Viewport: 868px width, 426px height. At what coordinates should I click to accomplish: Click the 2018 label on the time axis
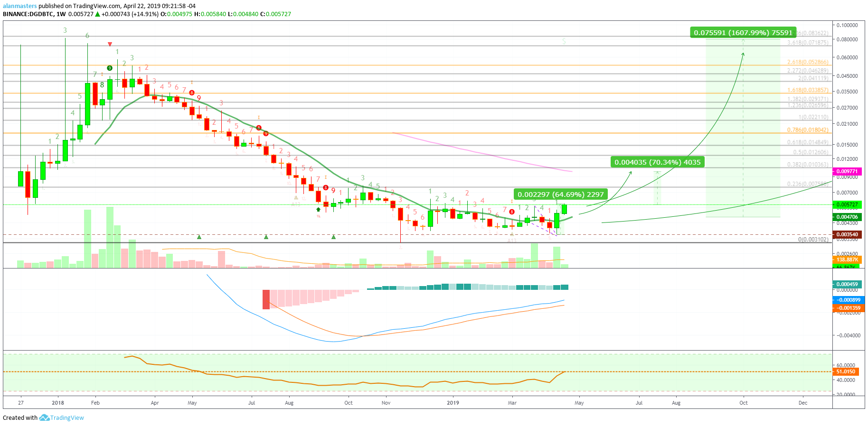pos(58,403)
